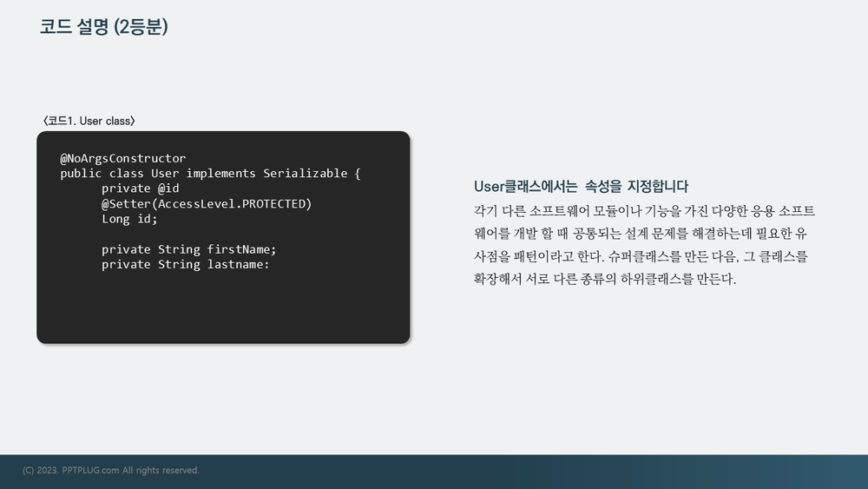Click the first paragraph line starting '각기 다른 소프트웨어'

644,211
